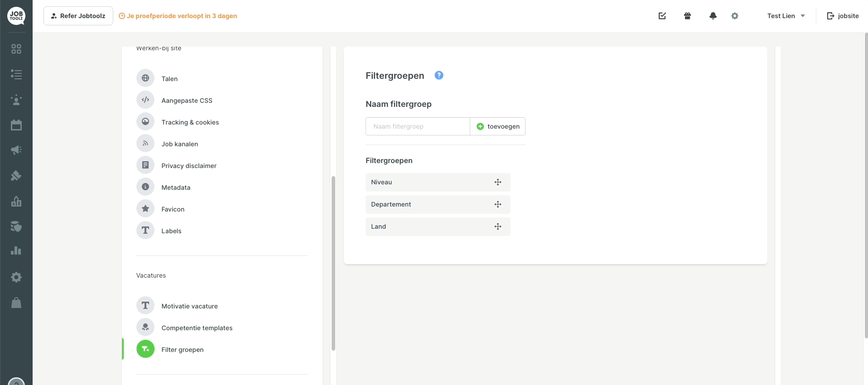Click the move handle on Land row
This screenshot has width=868, height=385.
tap(498, 226)
